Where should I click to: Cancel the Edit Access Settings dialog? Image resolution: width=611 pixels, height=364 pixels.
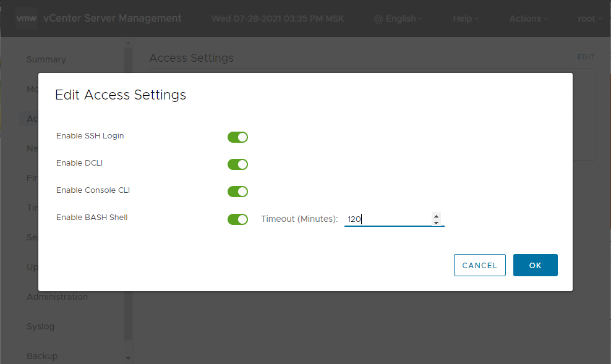[x=480, y=265]
